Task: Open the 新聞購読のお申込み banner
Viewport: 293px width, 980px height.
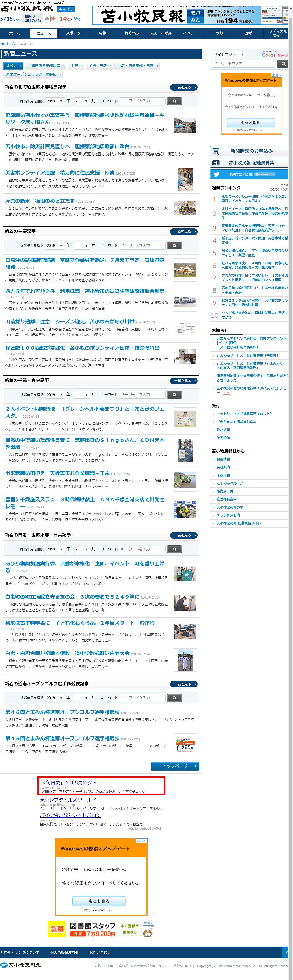Action: tap(249, 151)
